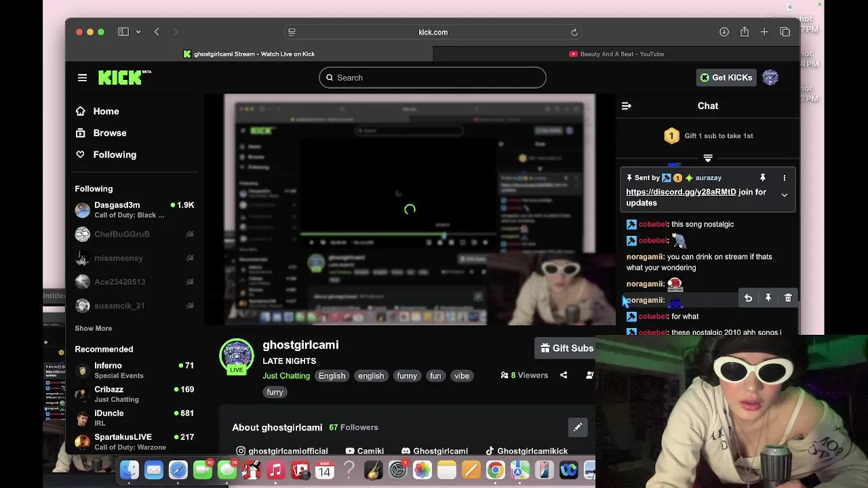Click the kick.com address bar
The height and width of the screenshot is (488, 868).
[433, 32]
